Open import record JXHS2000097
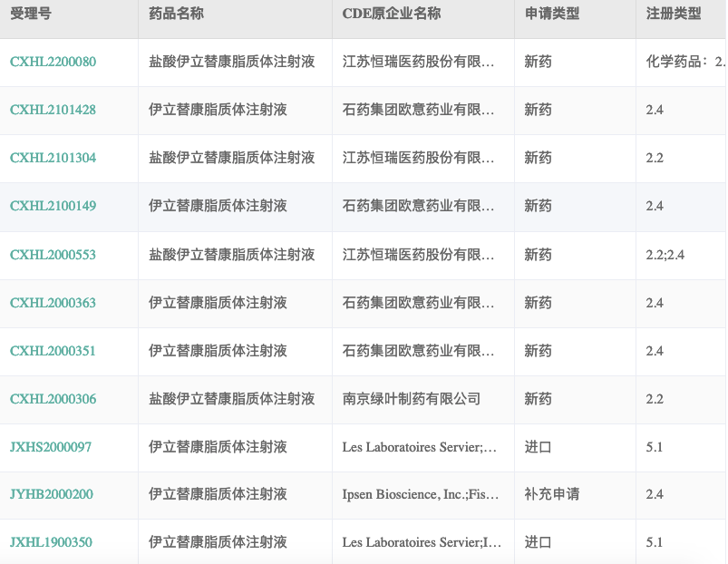This screenshot has width=728, height=564. point(51,447)
